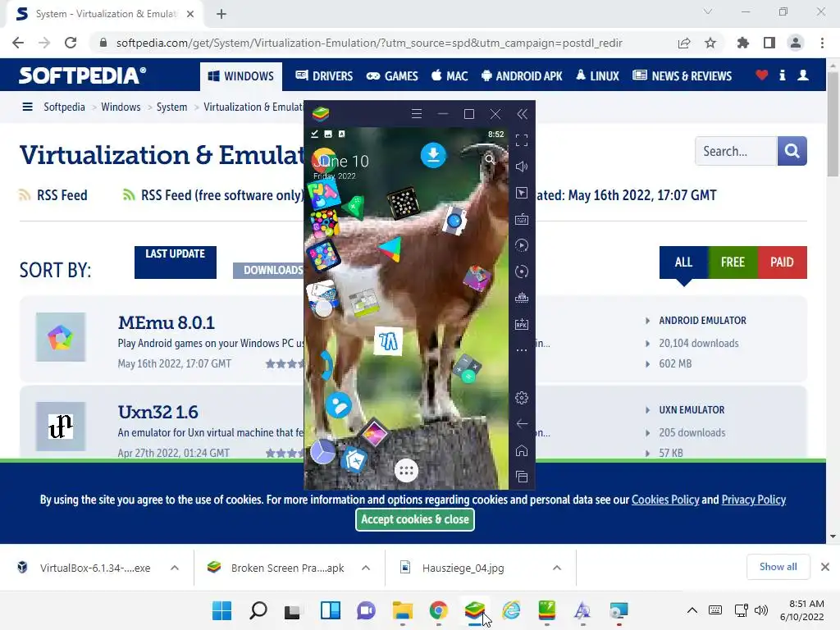Open Chrome extensions puzzle icon

click(742, 43)
